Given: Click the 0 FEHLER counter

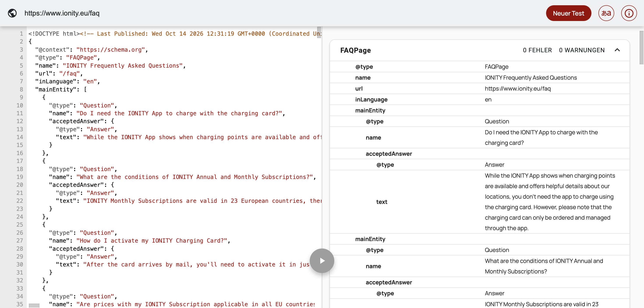Looking at the screenshot, I should point(537,50).
